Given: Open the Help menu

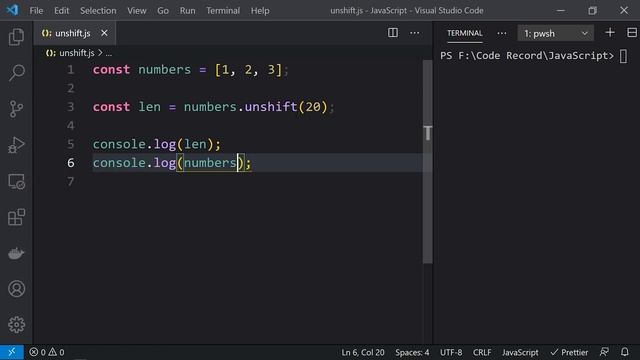Looking at the screenshot, I should pos(260,10).
